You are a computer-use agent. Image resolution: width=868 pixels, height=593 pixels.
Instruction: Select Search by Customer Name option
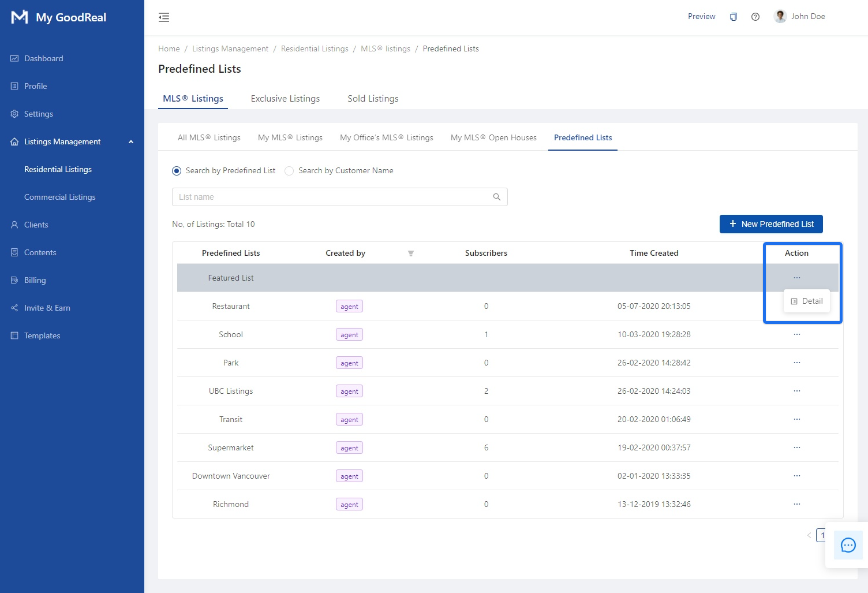click(290, 171)
